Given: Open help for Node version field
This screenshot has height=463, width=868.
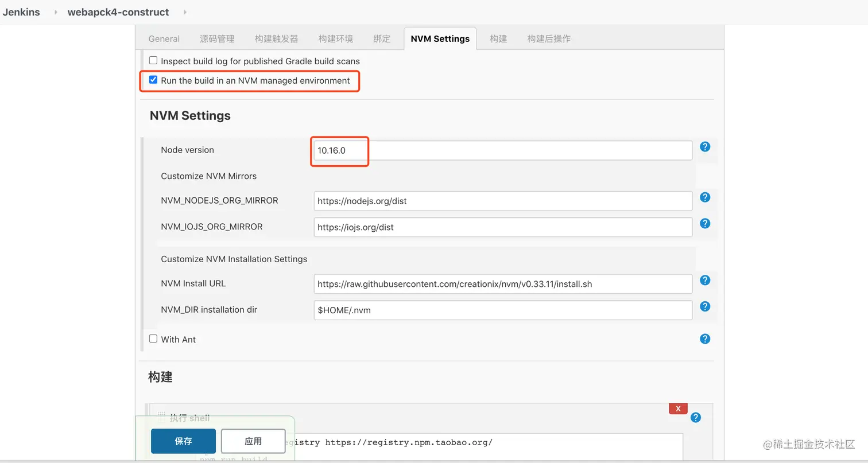Looking at the screenshot, I should click(705, 147).
